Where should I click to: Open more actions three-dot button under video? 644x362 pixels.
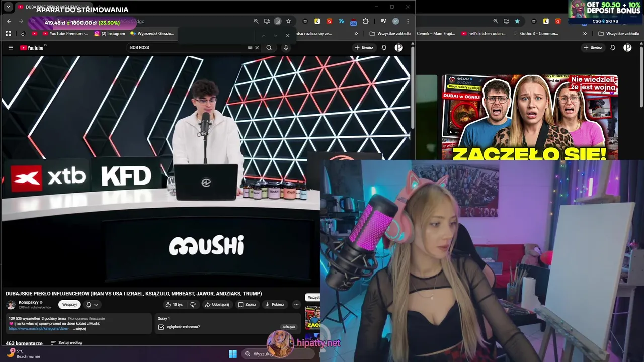point(296,305)
